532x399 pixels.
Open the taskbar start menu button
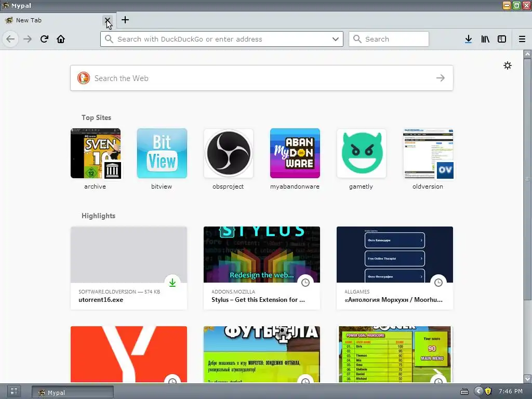(14, 391)
